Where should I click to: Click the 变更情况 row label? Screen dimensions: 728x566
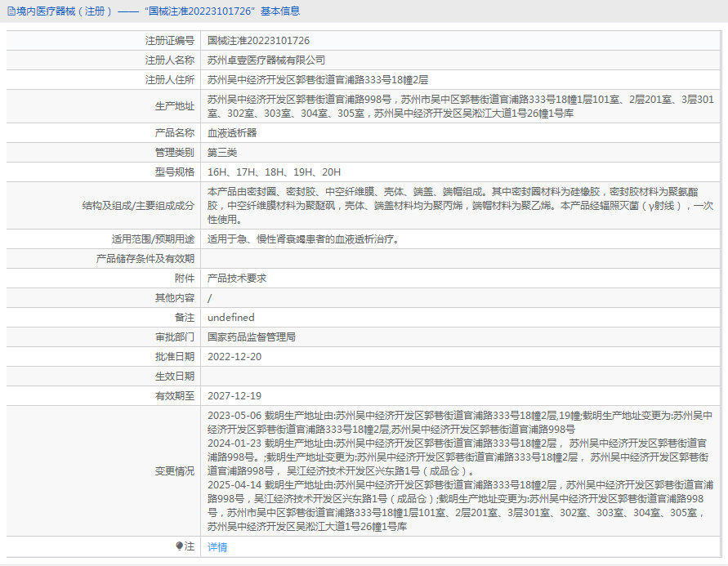click(x=175, y=471)
